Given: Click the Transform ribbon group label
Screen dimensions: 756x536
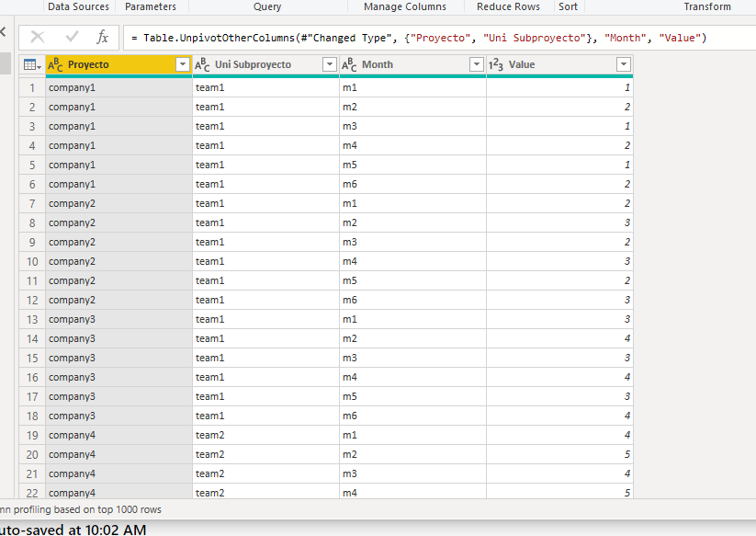Looking at the screenshot, I should pos(707,6).
